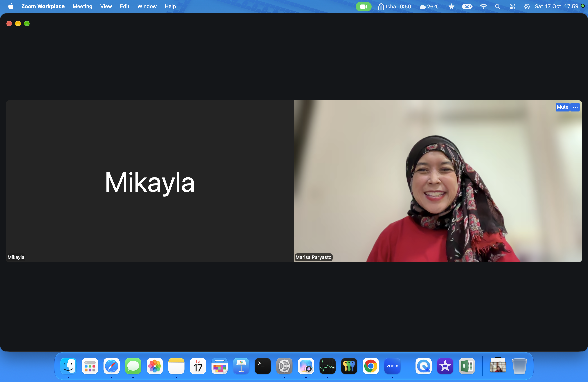Open the recent screenshots stack in Dock
Image resolution: width=588 pixels, height=382 pixels.
point(498,365)
